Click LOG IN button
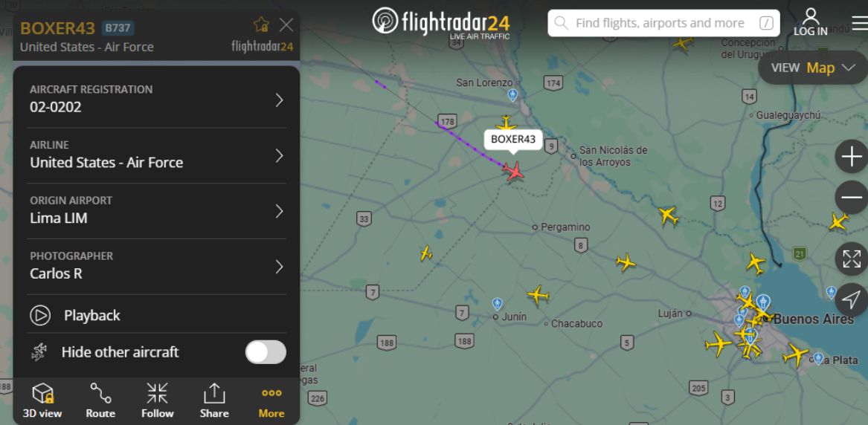The width and height of the screenshot is (868, 425). 811,22
